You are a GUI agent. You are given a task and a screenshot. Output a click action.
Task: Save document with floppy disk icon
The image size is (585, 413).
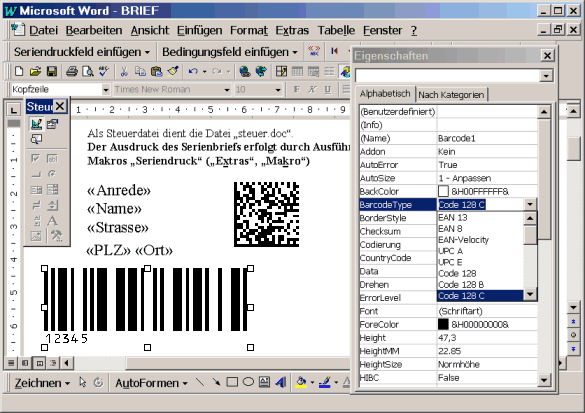[x=51, y=71]
